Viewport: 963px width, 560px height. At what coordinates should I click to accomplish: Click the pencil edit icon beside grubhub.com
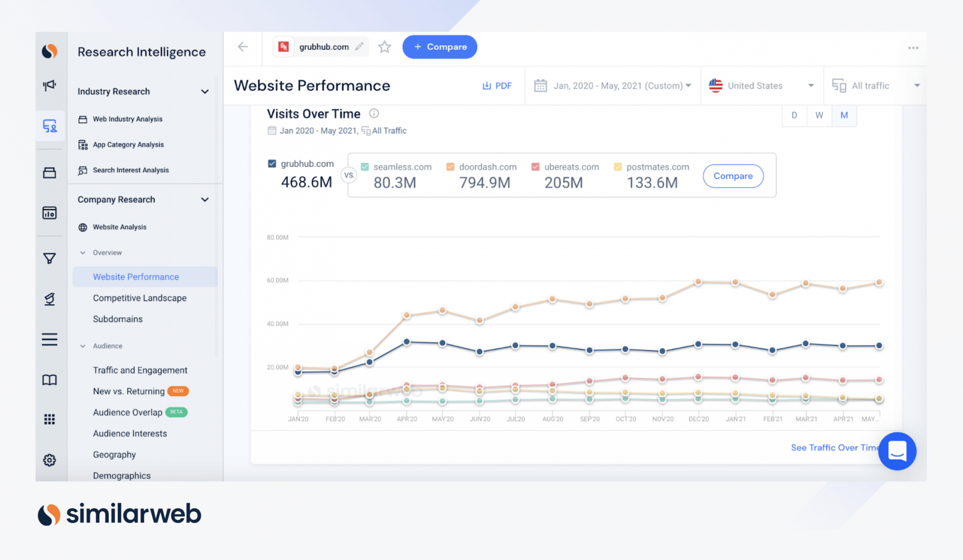click(359, 47)
